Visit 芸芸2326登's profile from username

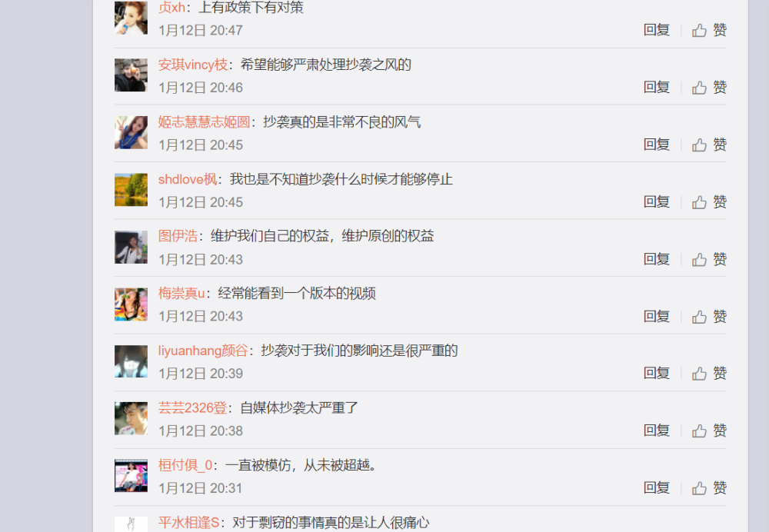(193, 408)
